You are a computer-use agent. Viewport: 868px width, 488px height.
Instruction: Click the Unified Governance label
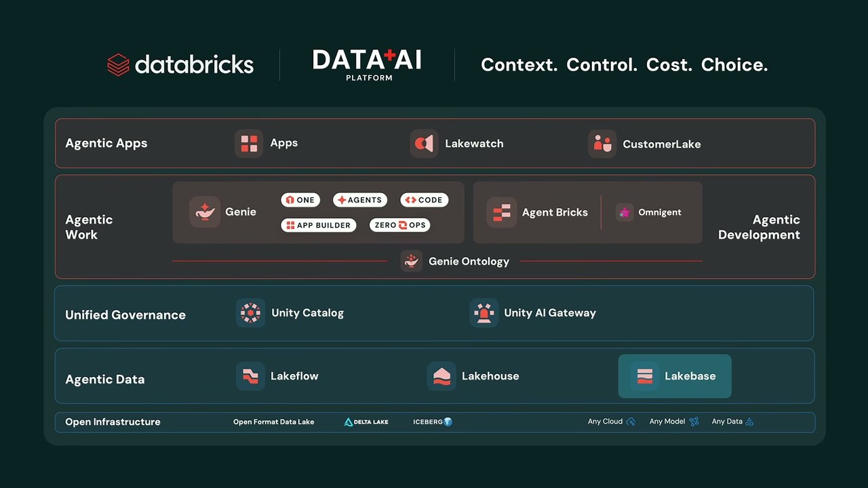(x=125, y=315)
